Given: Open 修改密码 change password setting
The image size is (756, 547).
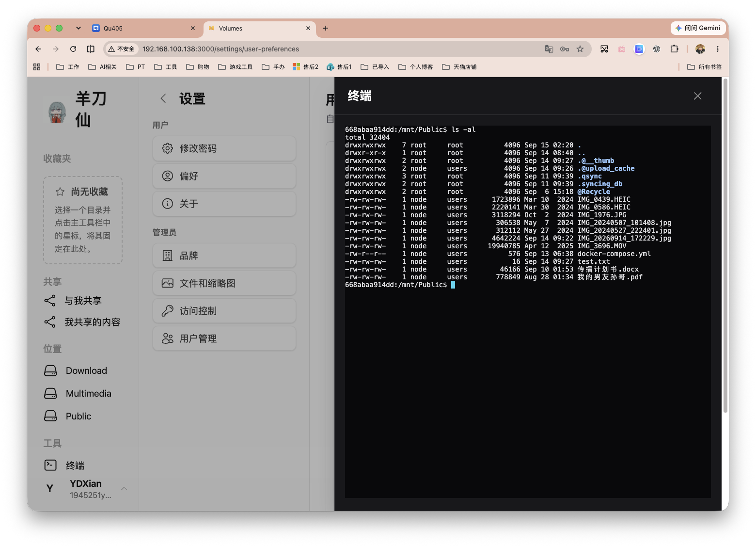Looking at the screenshot, I should tap(224, 148).
